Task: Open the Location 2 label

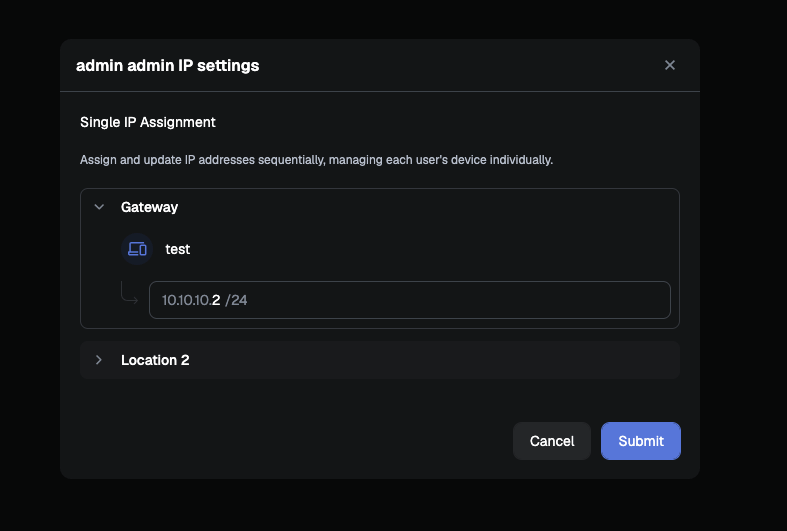Action: coord(155,360)
